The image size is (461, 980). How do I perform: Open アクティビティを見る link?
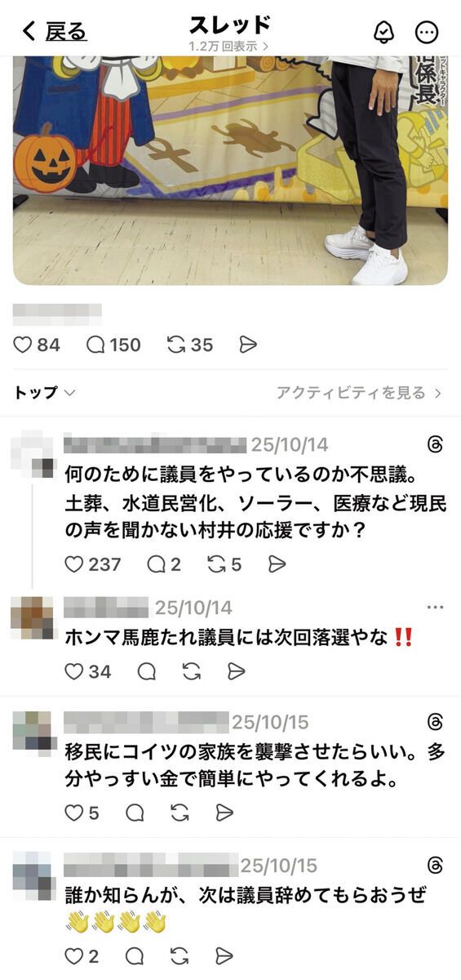pyautogui.click(x=359, y=393)
